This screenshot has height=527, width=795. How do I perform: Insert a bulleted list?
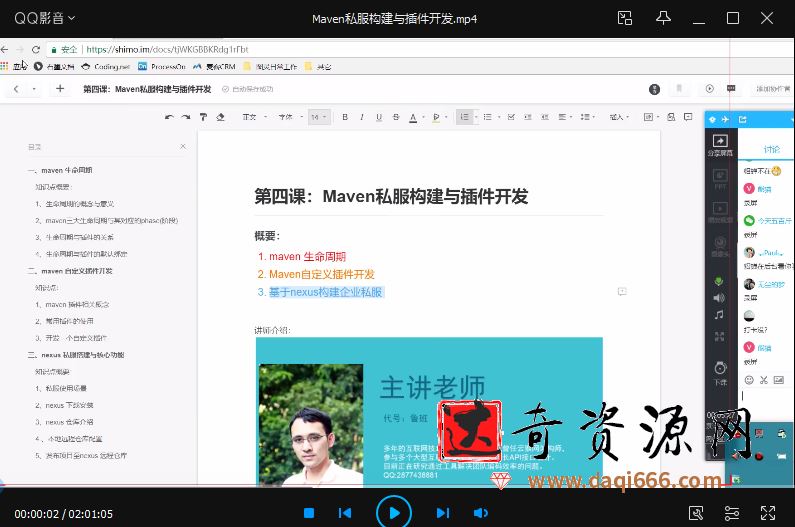[x=488, y=117]
